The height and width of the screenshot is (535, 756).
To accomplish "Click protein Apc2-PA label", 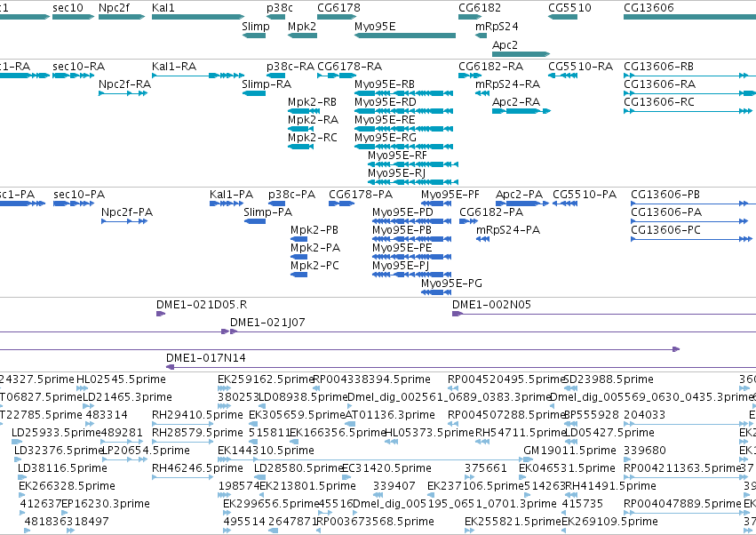I will (520, 195).
